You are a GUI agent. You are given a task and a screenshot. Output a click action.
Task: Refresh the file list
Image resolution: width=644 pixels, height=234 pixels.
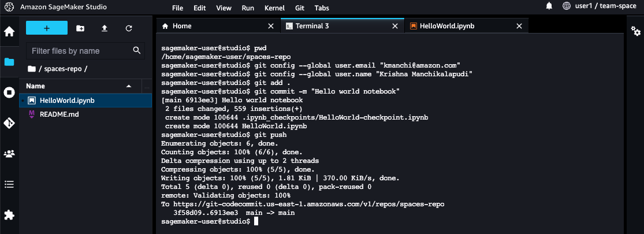coord(129,28)
